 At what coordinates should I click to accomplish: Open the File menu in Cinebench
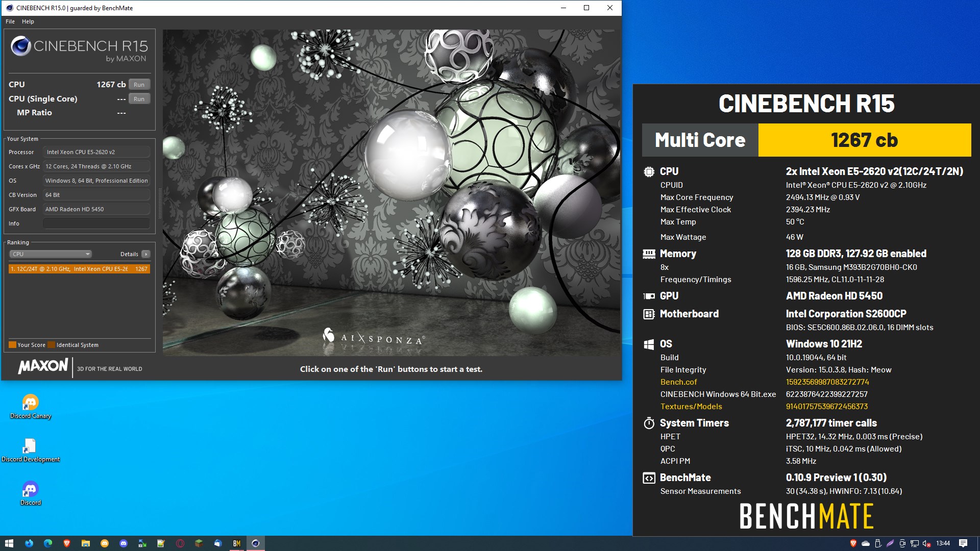coord(10,21)
